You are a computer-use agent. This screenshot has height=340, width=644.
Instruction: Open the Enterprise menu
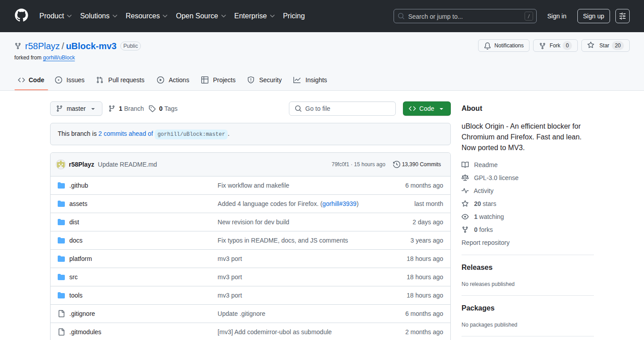[254, 16]
